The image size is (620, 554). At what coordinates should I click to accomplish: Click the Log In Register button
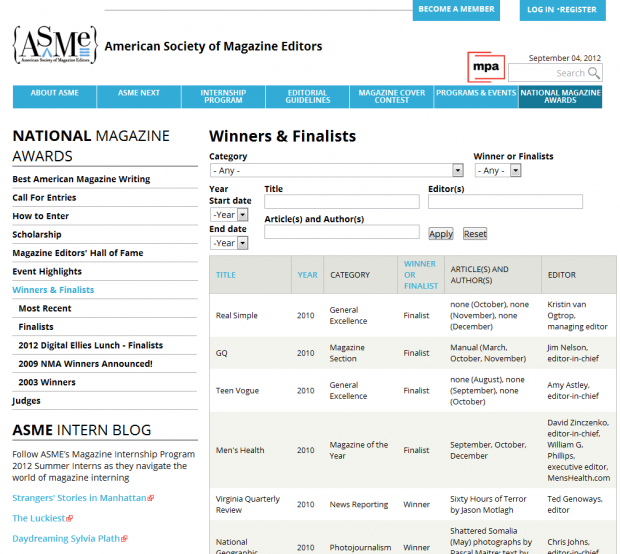click(x=562, y=9)
